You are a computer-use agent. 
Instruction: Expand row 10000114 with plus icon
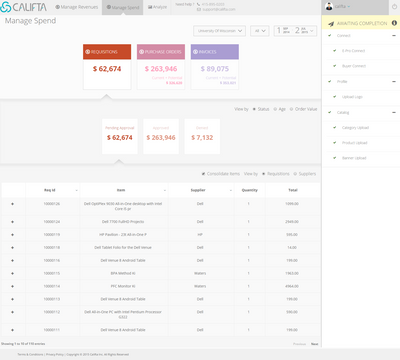point(13,286)
